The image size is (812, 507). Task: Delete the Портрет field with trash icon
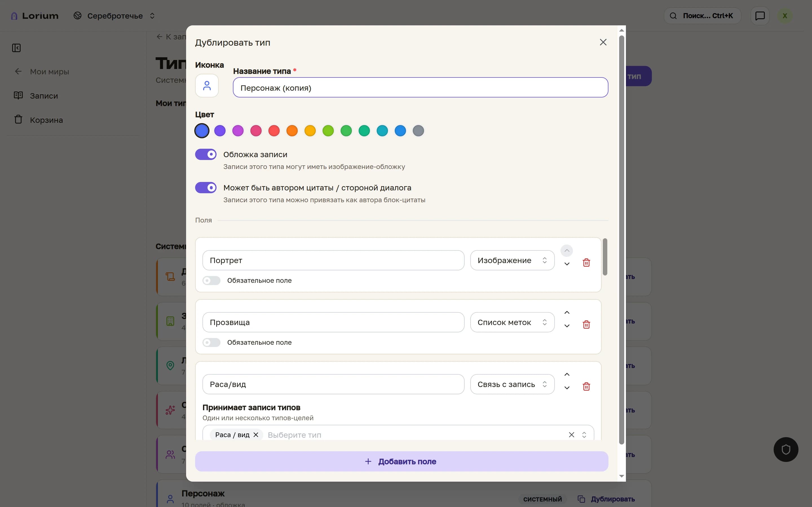click(586, 263)
